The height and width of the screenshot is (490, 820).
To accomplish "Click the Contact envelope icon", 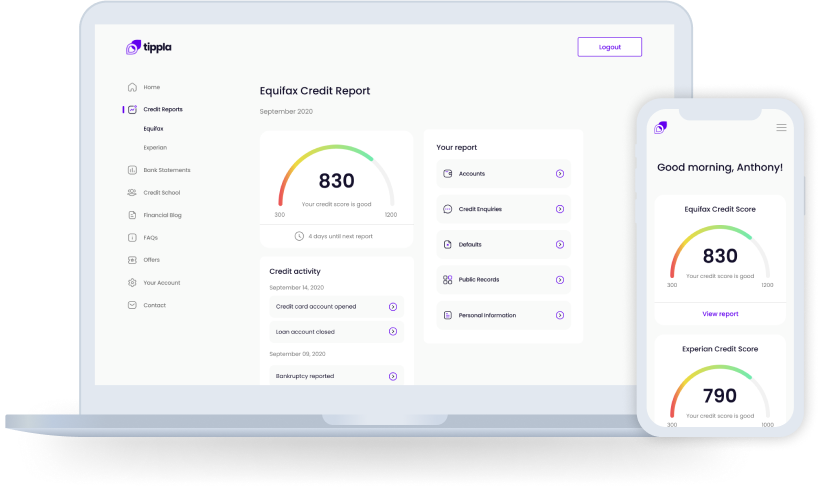I will [132, 305].
